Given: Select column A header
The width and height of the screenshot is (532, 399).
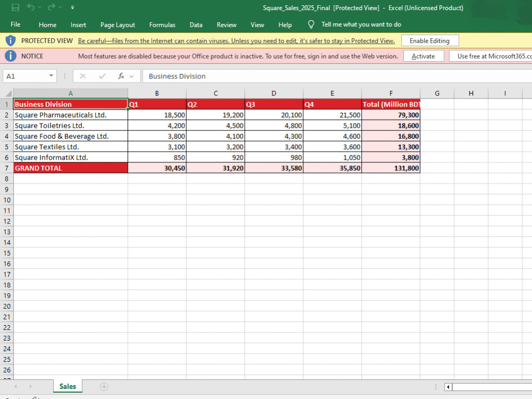Looking at the screenshot, I should pyautogui.click(x=71, y=93).
